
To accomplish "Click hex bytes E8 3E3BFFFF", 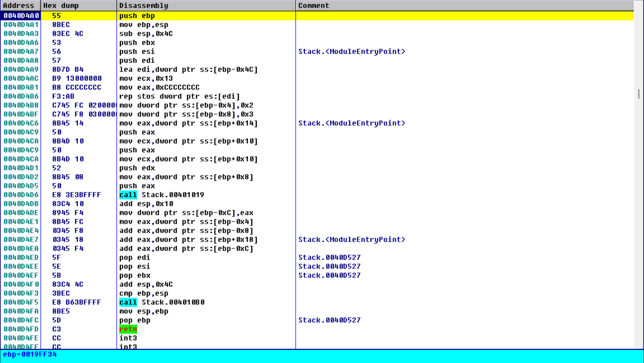I will coord(76,195).
